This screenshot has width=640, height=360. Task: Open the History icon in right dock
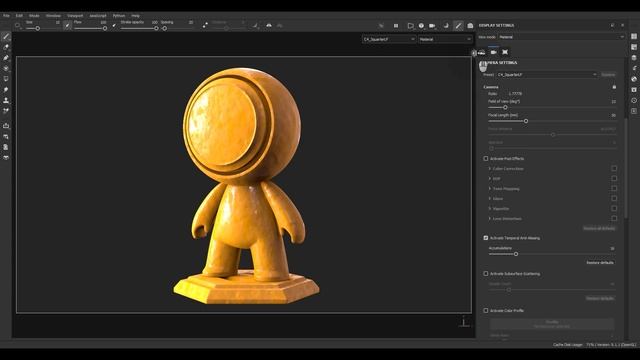[x=634, y=100]
